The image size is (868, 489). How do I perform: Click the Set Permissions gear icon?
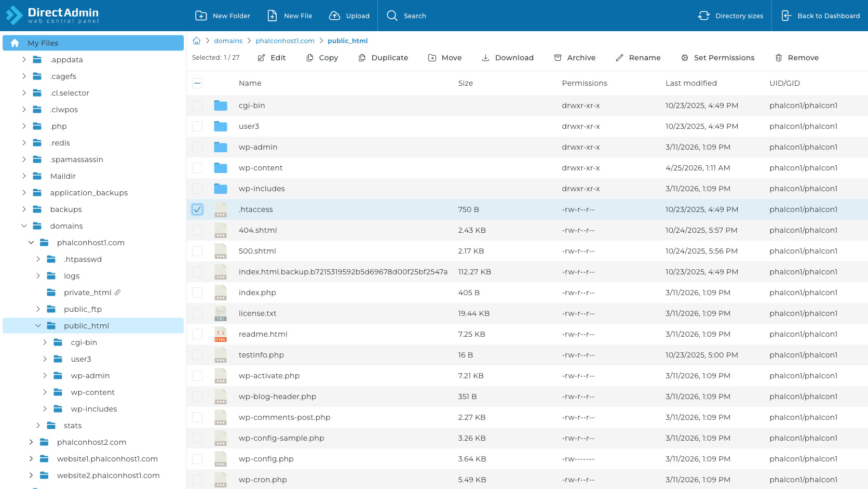click(685, 58)
